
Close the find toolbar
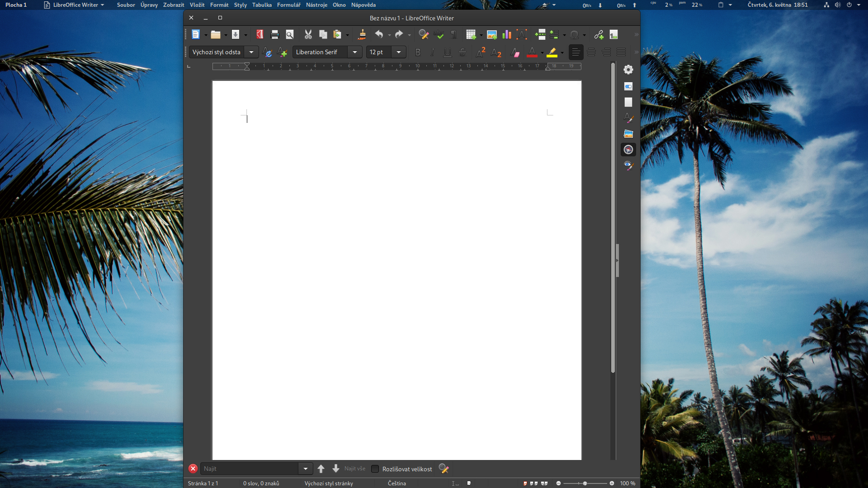pos(193,469)
